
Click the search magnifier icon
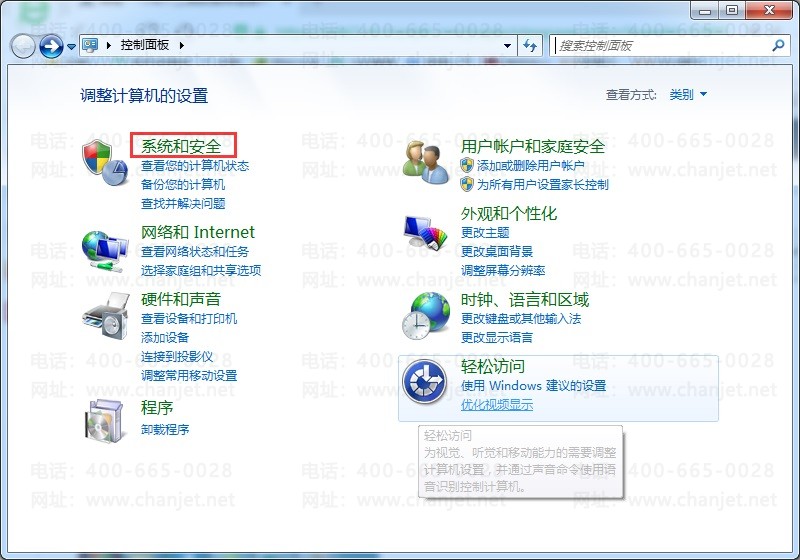tap(778, 45)
